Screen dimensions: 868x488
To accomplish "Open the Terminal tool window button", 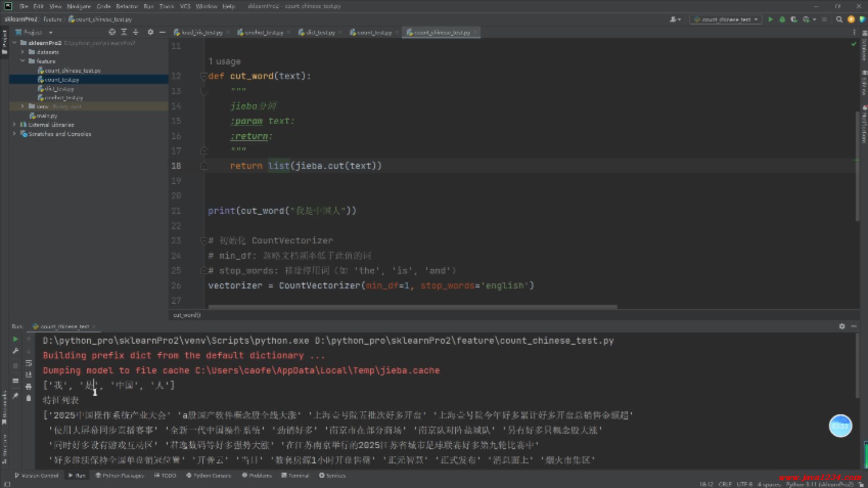I will [x=295, y=475].
